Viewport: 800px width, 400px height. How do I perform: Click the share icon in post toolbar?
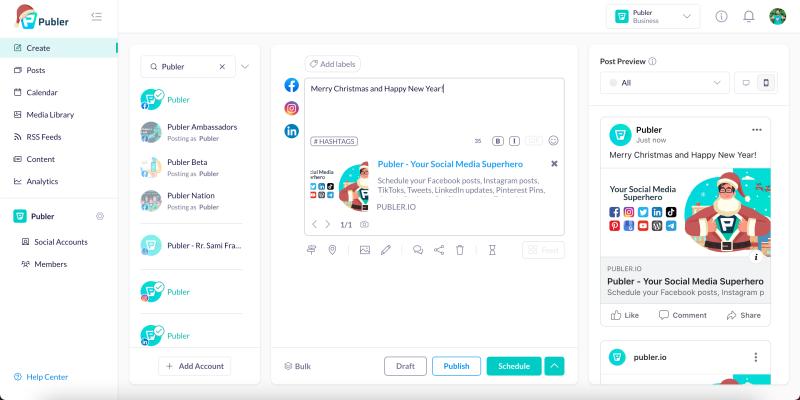[439, 250]
